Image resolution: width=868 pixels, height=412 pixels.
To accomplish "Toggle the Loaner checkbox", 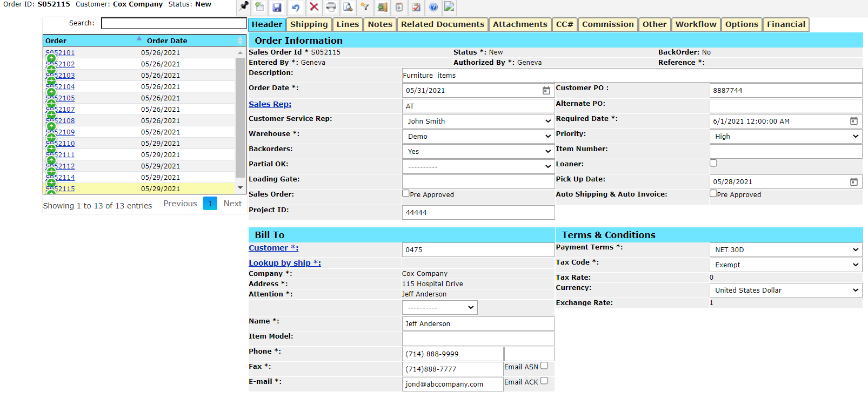I will (x=713, y=163).
